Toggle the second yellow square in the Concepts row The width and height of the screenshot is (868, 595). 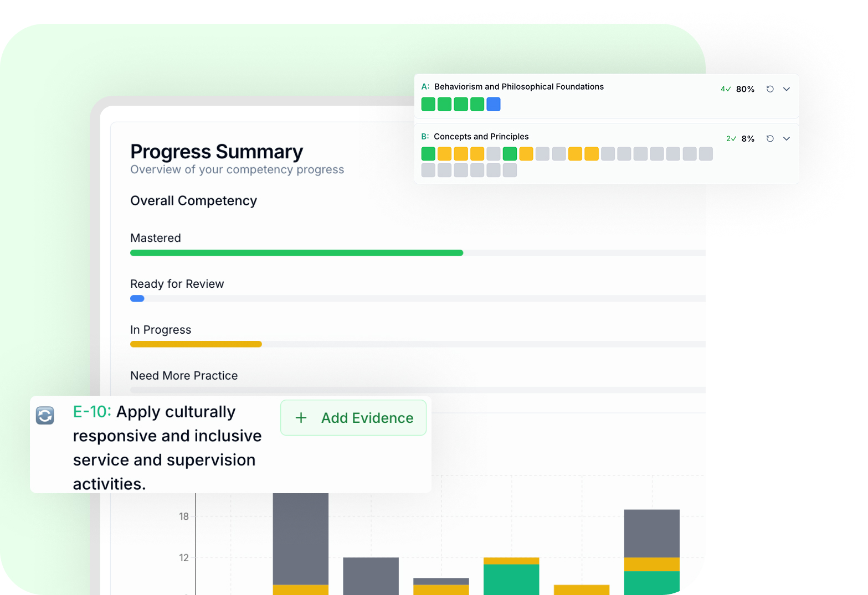(460, 154)
